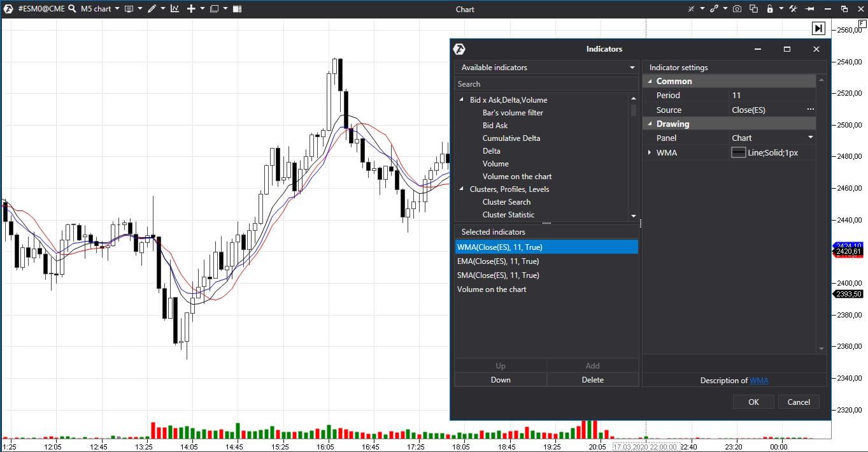Click the WMA line color swatch

739,152
